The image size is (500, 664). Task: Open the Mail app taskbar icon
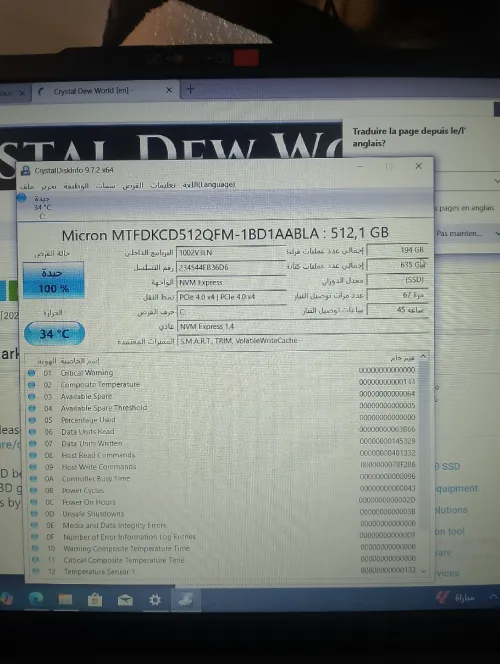coord(125,600)
